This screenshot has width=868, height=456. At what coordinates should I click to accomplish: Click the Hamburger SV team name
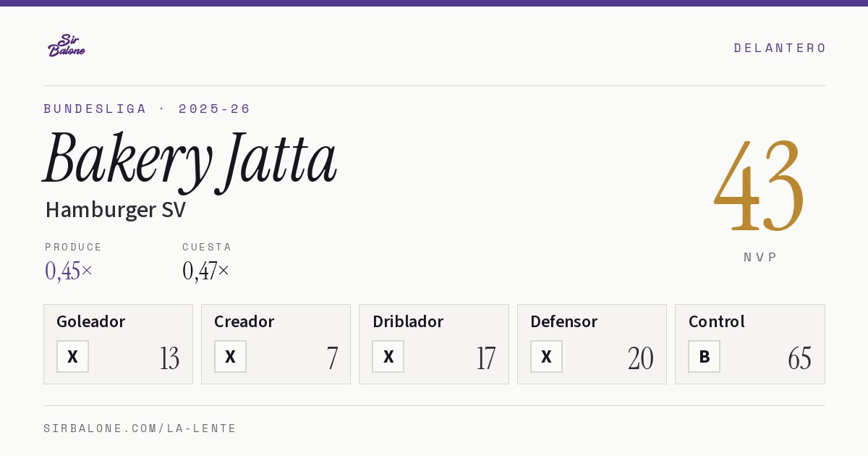tap(116, 210)
